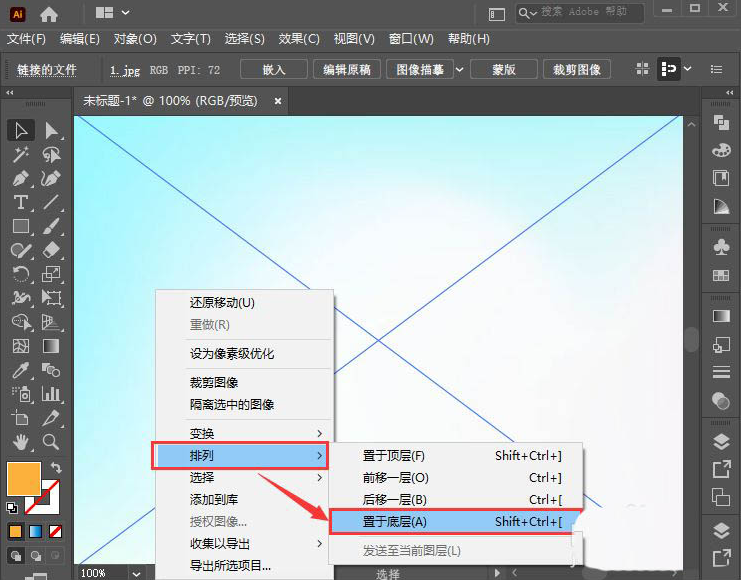Select the Line Segment tool

pyautogui.click(x=51, y=202)
